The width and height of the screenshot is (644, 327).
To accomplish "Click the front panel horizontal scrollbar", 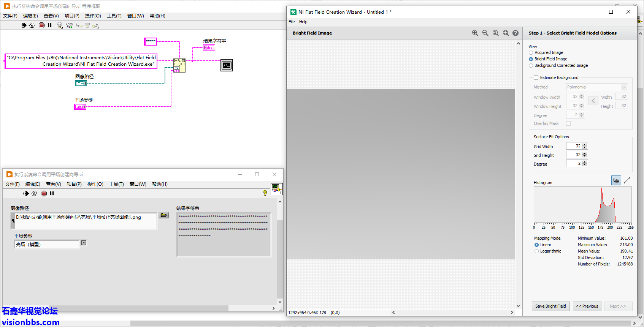I will (138, 308).
